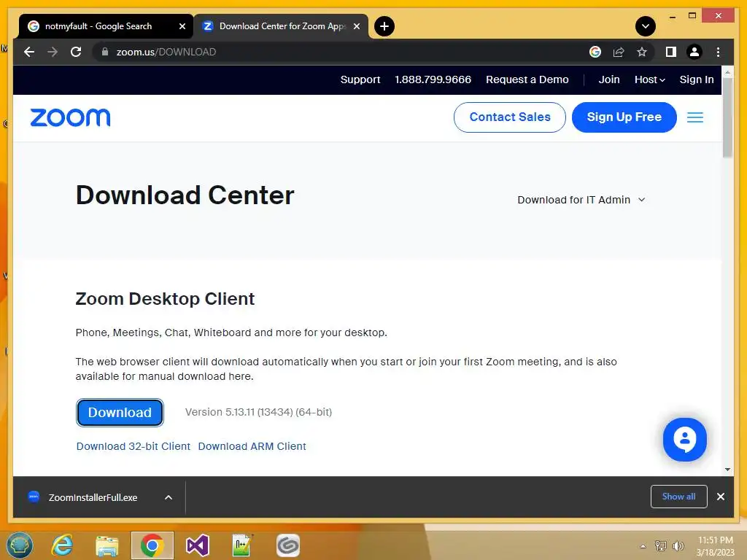This screenshot has width=747, height=560.
Task: Launch Internet Explorer from the taskbar
Action: [x=63, y=545]
